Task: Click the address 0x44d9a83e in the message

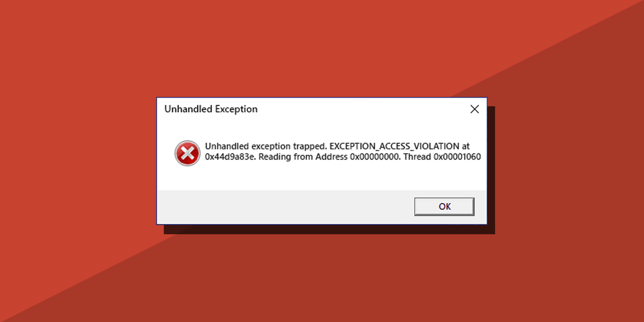Action: [230, 157]
